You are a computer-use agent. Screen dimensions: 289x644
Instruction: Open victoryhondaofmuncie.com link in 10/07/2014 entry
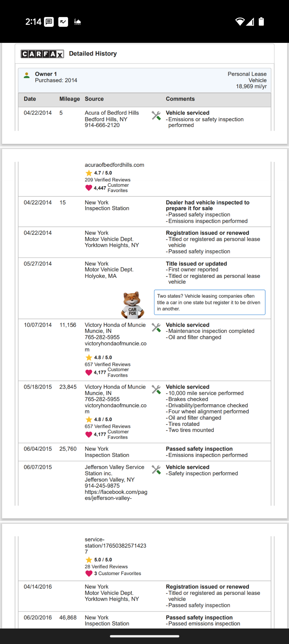tap(115, 346)
